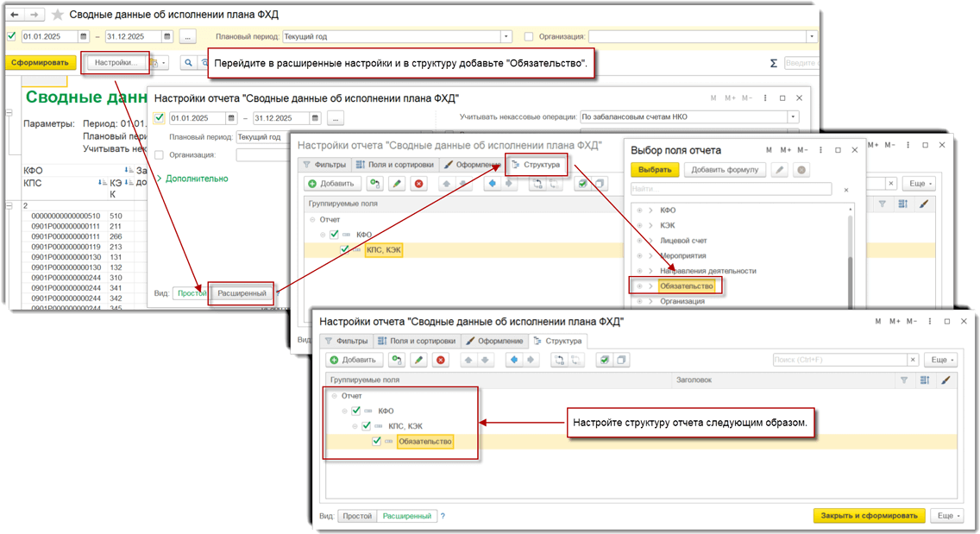Open calendar for 31.12.2025 in main report window
Viewport: 980px width, 534px height.
166,37
